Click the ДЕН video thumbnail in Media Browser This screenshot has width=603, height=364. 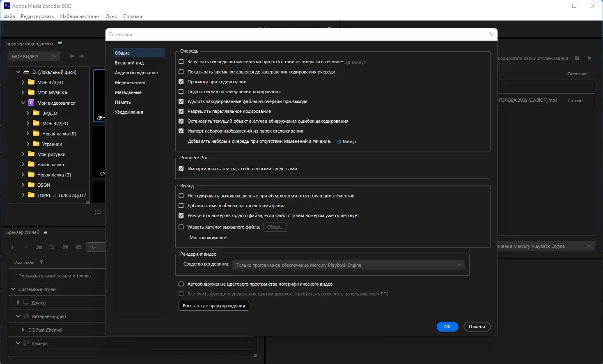[99, 96]
